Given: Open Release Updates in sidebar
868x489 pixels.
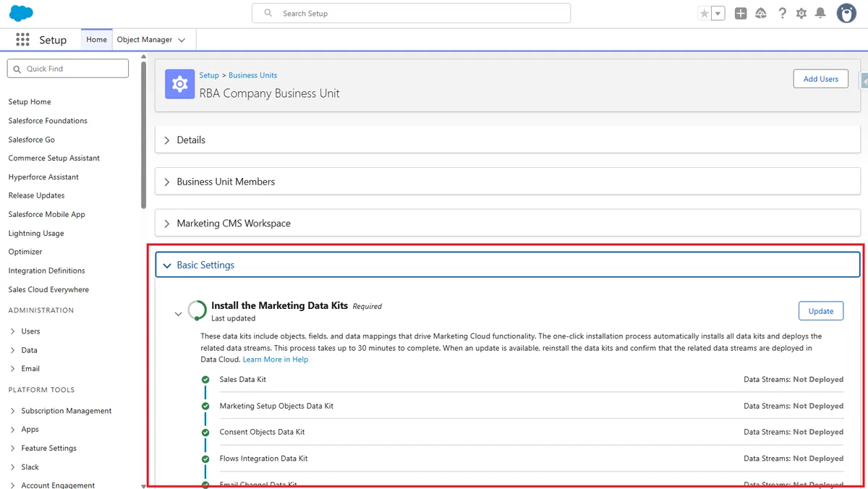Looking at the screenshot, I should pyautogui.click(x=36, y=196).
